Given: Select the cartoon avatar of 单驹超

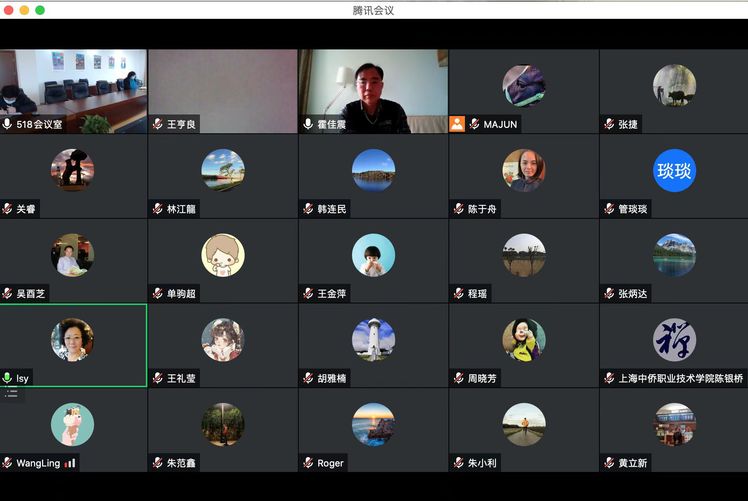Looking at the screenshot, I should coord(223,255).
